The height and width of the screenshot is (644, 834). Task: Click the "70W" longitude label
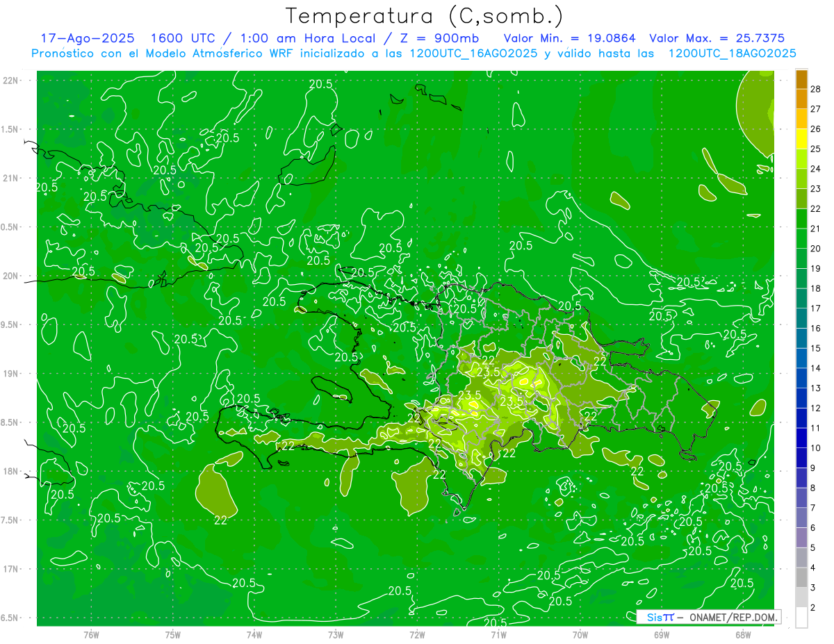pyautogui.click(x=580, y=634)
